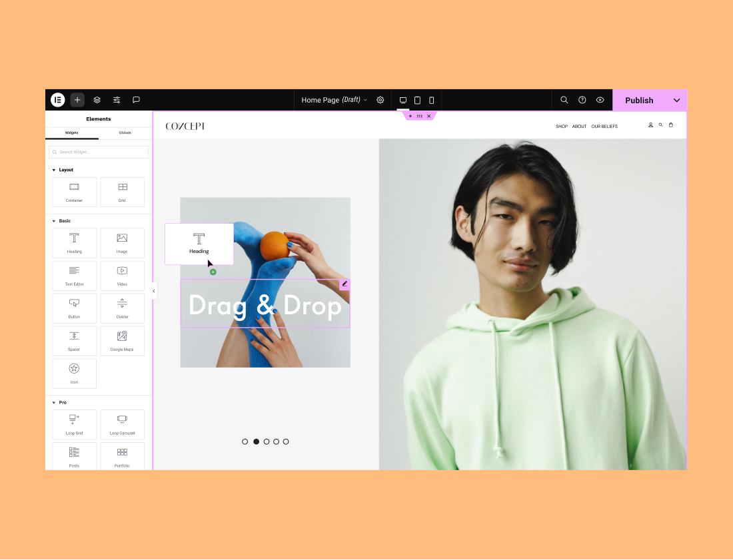
Task: Open page settings gear icon
Action: (380, 100)
